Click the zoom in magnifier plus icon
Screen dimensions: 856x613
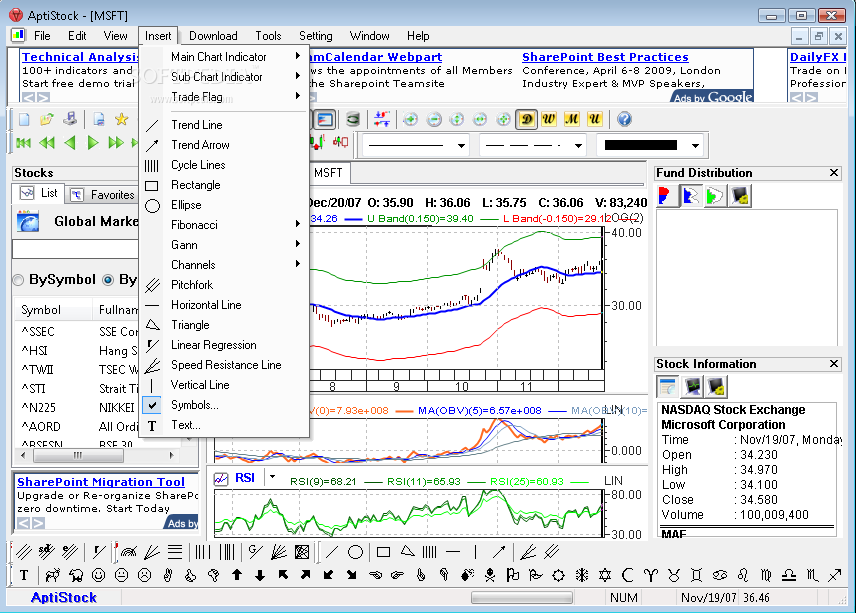click(411, 119)
